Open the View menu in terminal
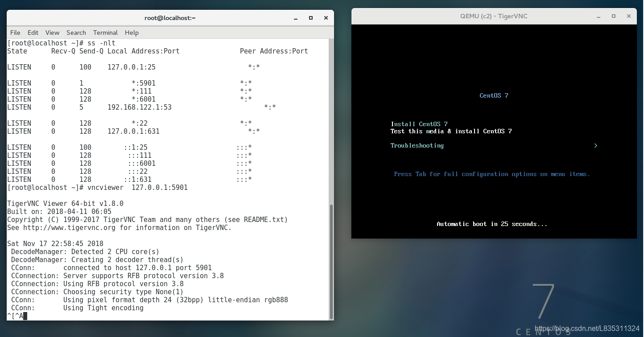The height and width of the screenshot is (337, 644). click(52, 33)
